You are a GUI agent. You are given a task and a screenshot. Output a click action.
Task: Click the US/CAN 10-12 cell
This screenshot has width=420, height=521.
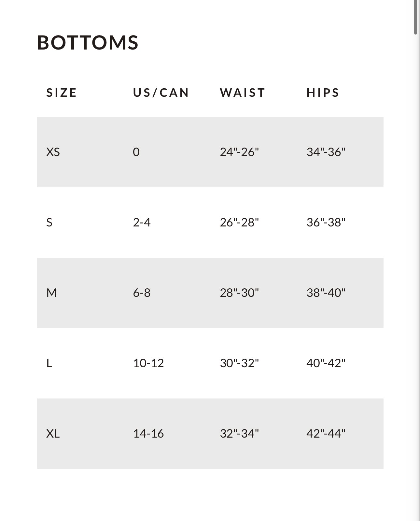coord(148,363)
